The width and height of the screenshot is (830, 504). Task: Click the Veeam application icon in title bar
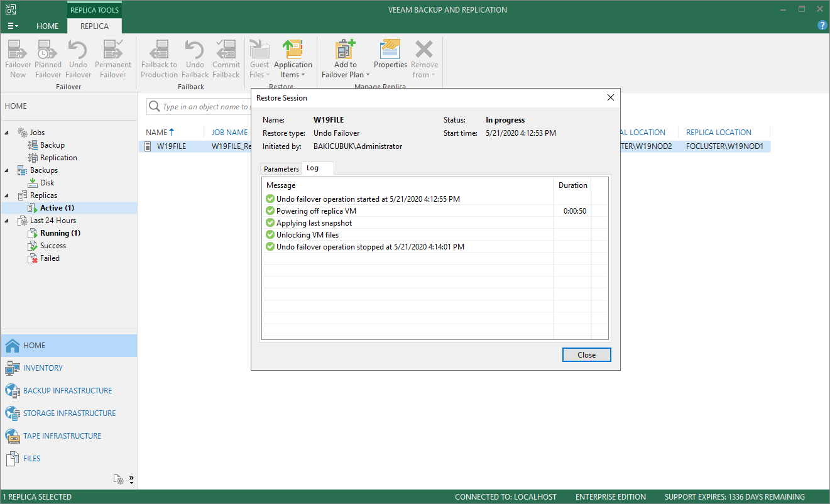tap(11, 10)
